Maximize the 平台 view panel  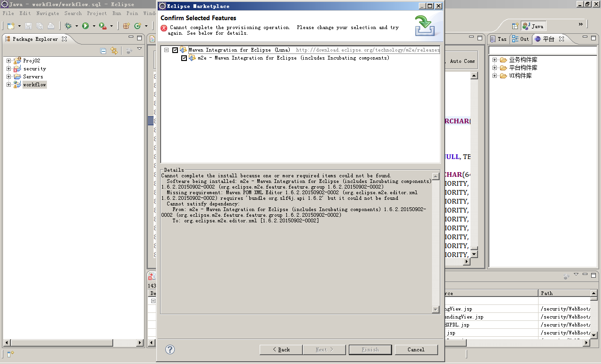(x=594, y=38)
